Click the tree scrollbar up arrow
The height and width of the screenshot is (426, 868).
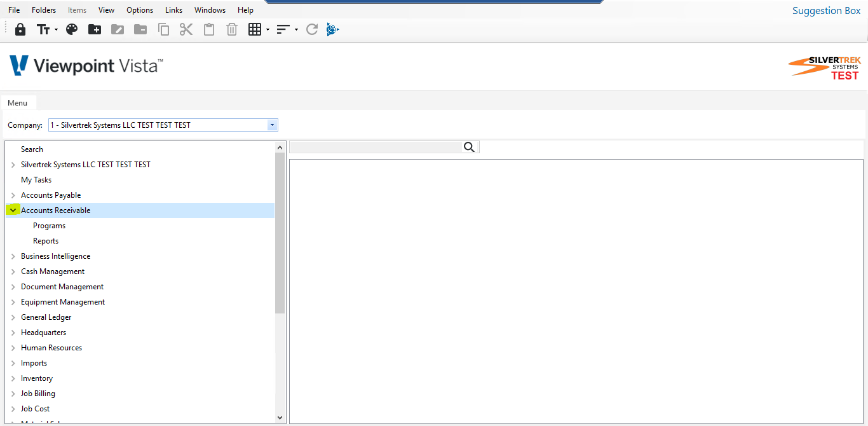280,148
